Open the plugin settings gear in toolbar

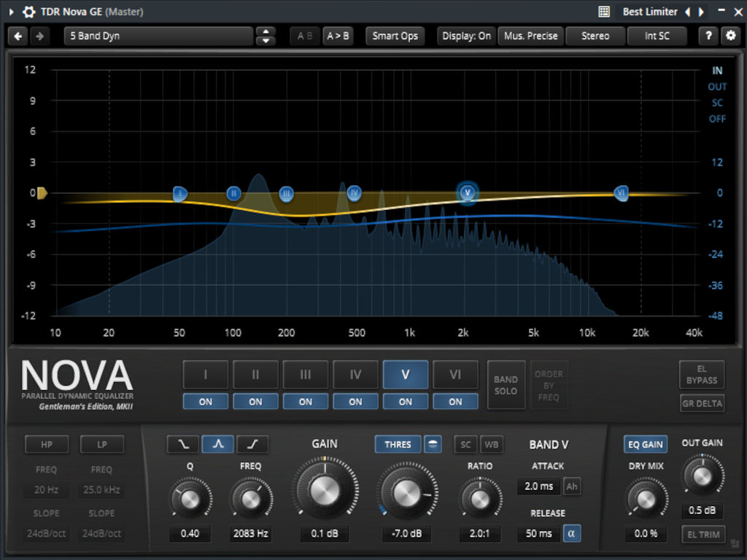730,36
